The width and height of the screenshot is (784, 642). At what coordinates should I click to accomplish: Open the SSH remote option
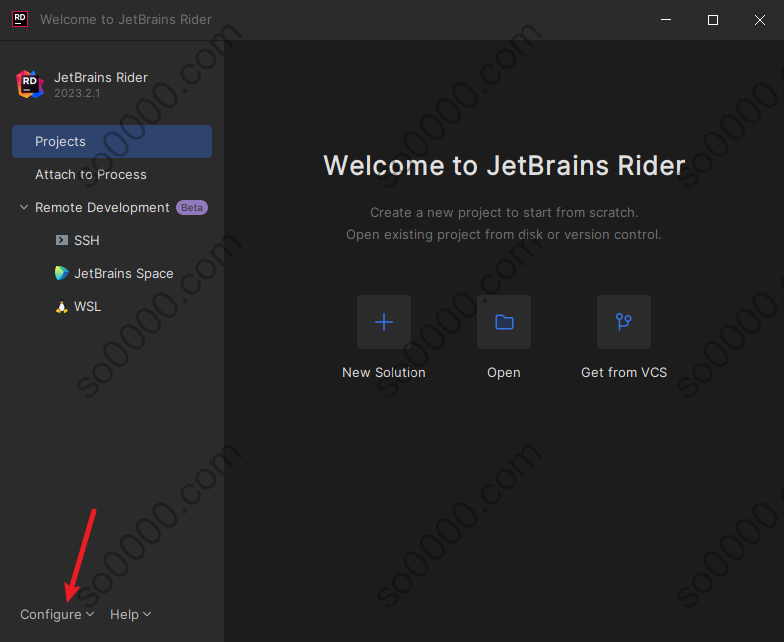pos(112,240)
